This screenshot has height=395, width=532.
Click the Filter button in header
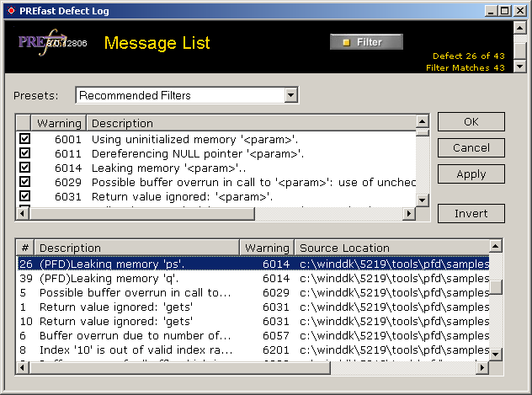tap(366, 42)
